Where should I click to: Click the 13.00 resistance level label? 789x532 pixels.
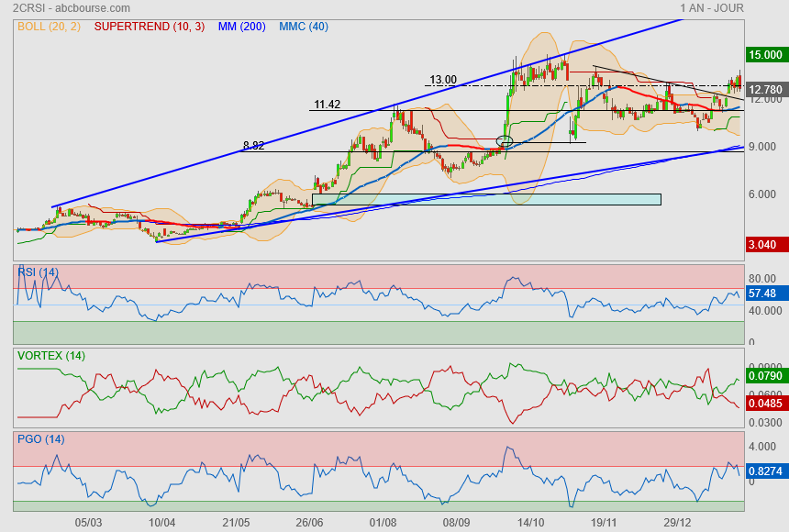pos(443,80)
